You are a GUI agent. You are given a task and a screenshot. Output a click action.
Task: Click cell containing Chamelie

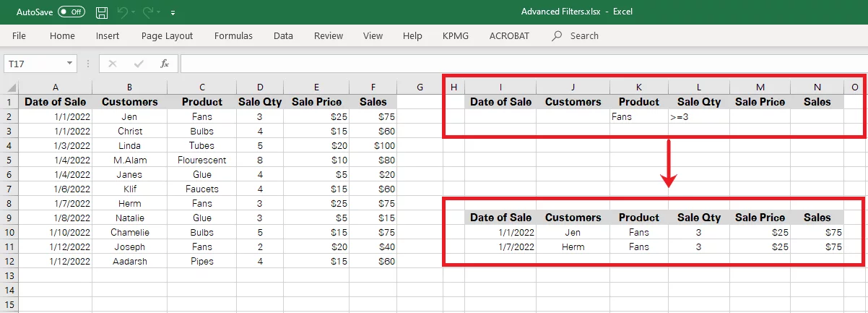[129, 232]
